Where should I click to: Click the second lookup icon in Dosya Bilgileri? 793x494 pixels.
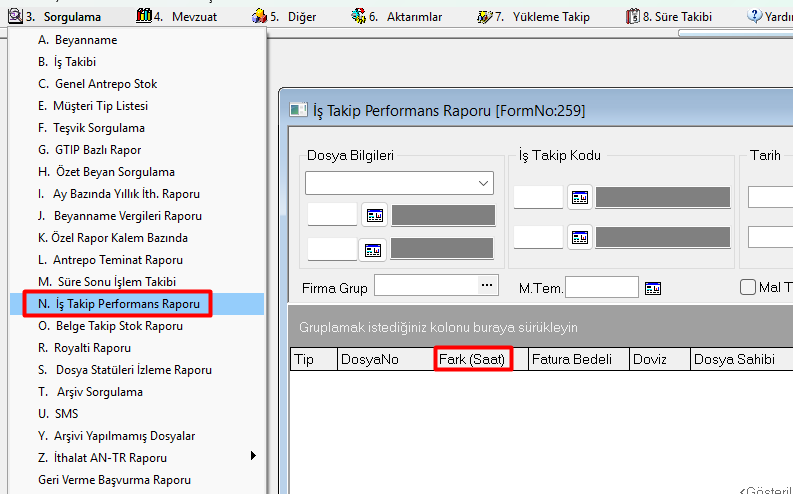(x=374, y=250)
